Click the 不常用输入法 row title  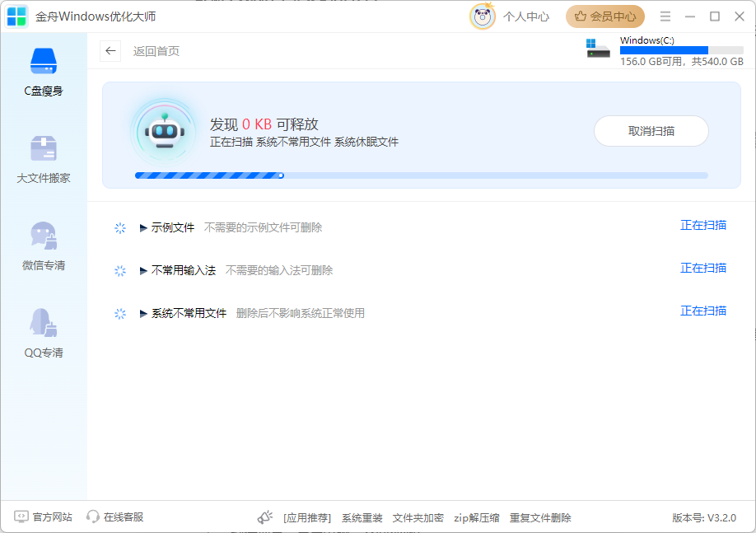tap(183, 270)
